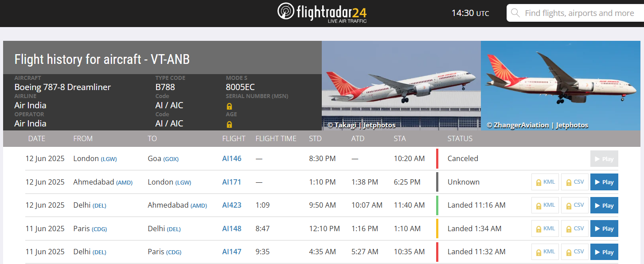
Task: Play the AI147 Delhi to Paris flight
Action: 604,252
